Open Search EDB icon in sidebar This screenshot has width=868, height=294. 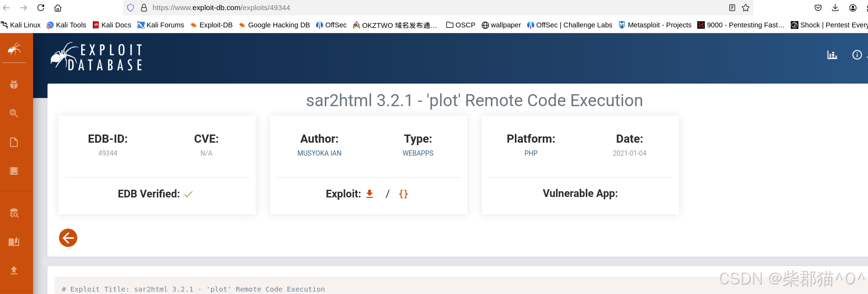(x=14, y=213)
